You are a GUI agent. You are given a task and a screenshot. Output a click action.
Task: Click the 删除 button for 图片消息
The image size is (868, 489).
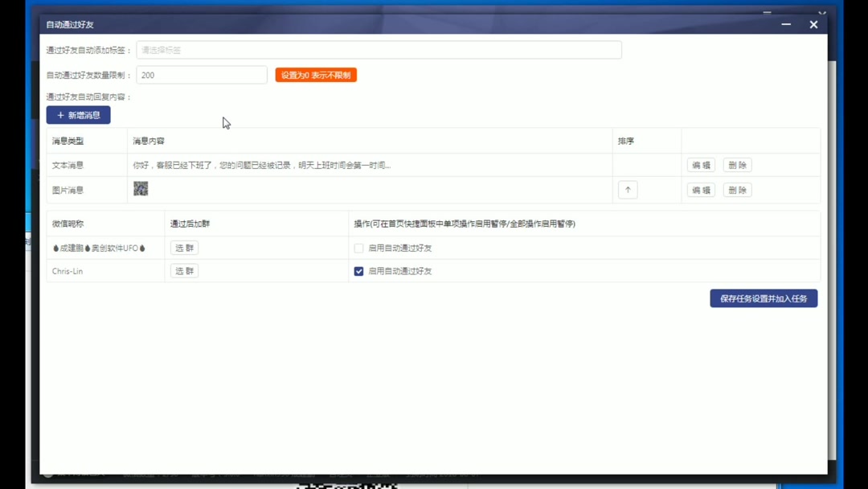tap(736, 190)
